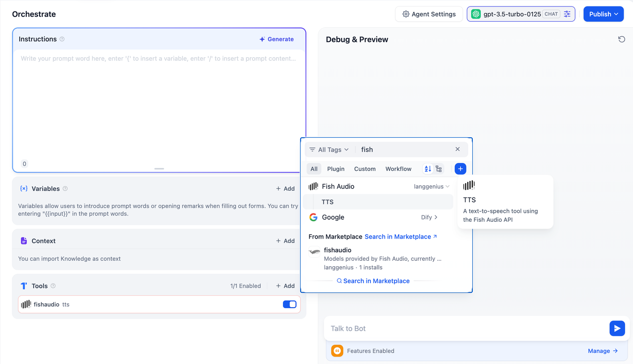Open Agent Settings
This screenshot has height=364, width=633.
click(x=429, y=14)
